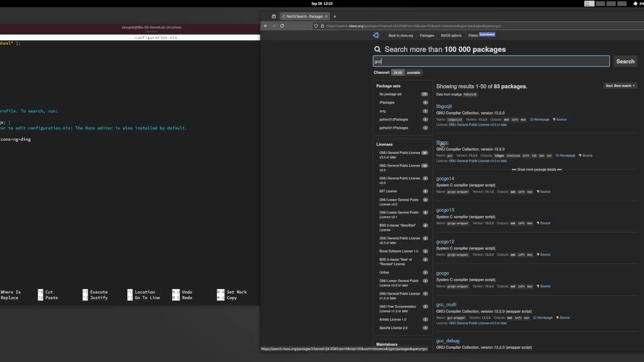
Task: Filter by rPackages package set
Action: pos(403,103)
